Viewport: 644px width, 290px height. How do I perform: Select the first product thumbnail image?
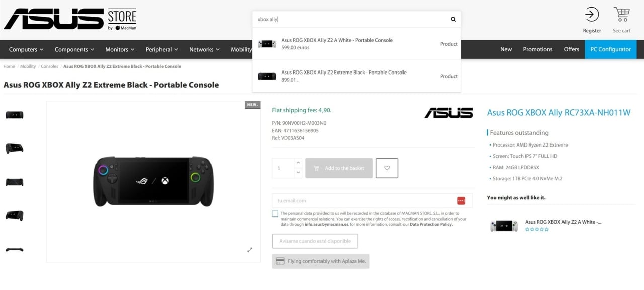click(x=15, y=115)
